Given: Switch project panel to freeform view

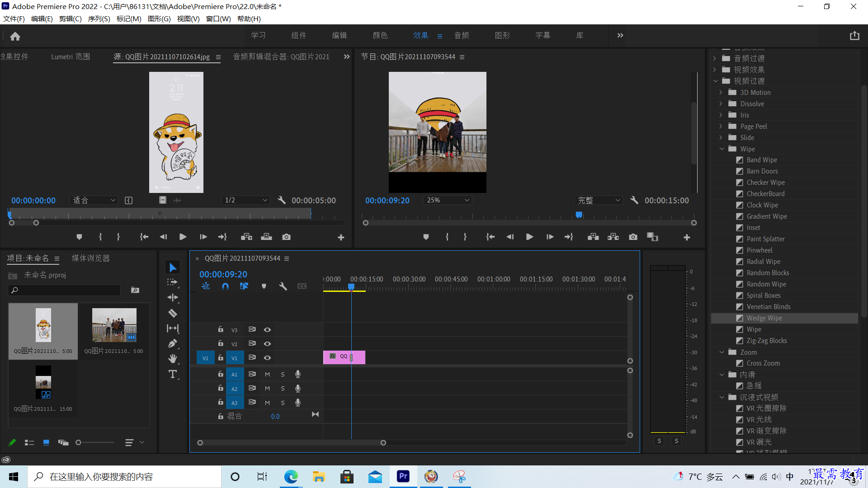Looking at the screenshot, I should click(63, 443).
